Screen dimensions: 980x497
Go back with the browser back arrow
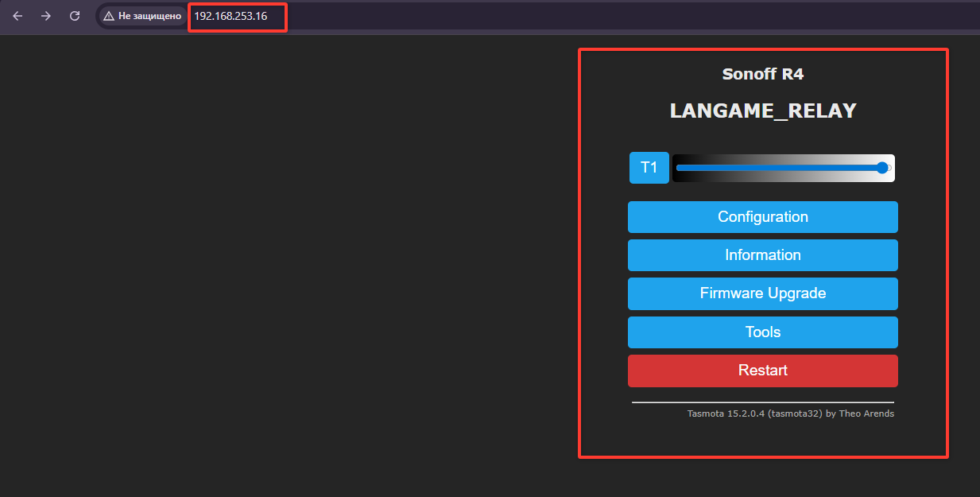click(x=17, y=16)
